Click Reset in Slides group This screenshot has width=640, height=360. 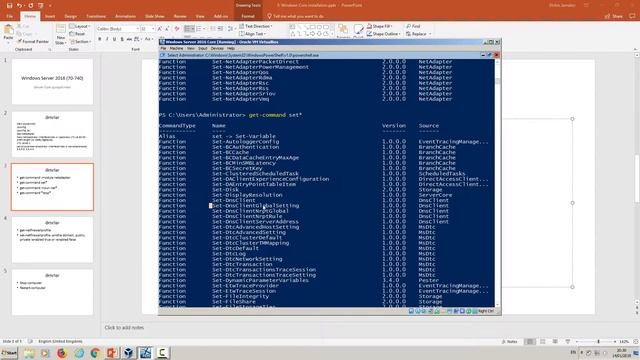(x=78, y=34)
